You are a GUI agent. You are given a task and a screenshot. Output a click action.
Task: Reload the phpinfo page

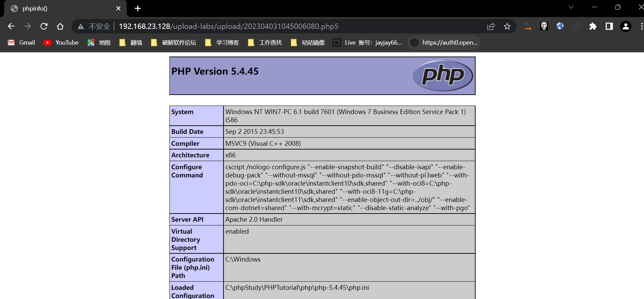pos(44,26)
